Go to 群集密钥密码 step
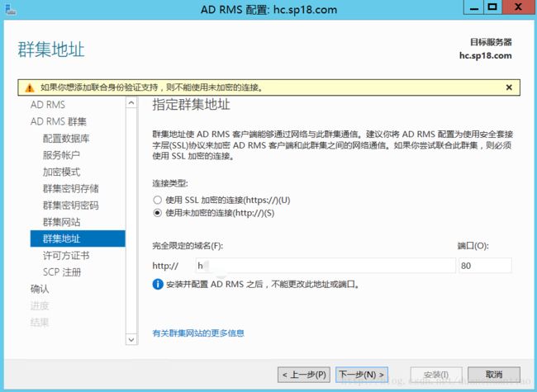 70,205
